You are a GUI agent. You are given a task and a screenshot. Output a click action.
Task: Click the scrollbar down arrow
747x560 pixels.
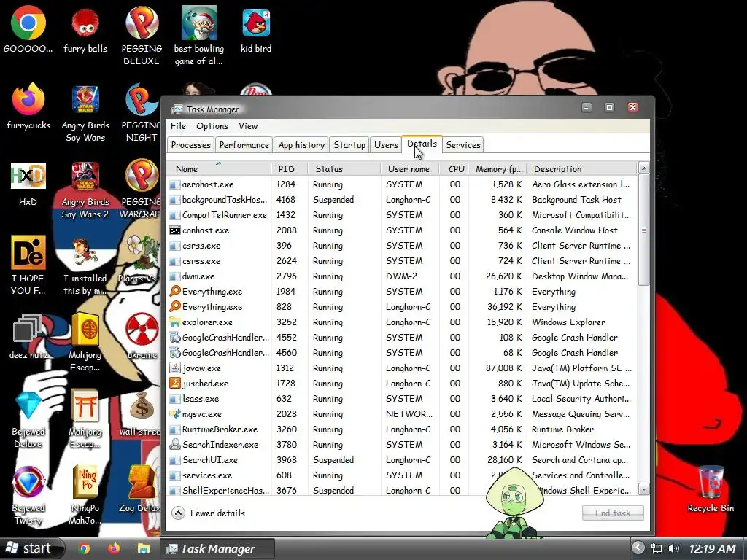pos(643,489)
